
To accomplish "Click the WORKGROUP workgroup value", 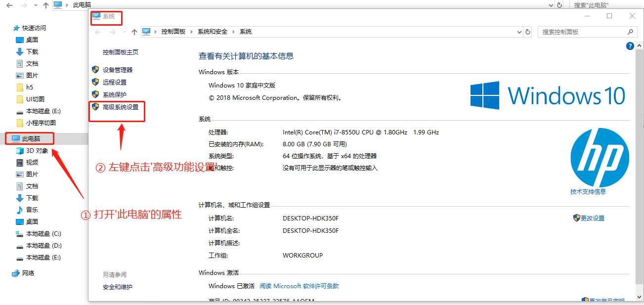I will tap(302, 256).
